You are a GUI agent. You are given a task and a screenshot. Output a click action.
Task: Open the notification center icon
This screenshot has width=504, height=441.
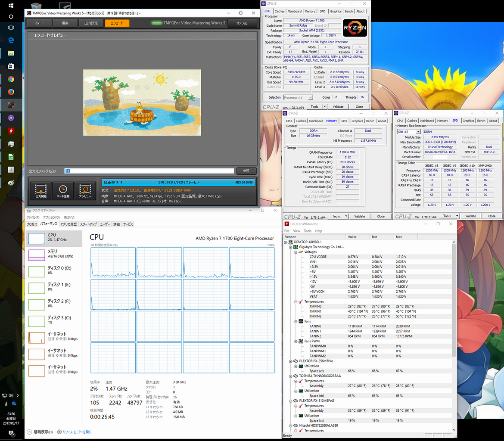11,433
